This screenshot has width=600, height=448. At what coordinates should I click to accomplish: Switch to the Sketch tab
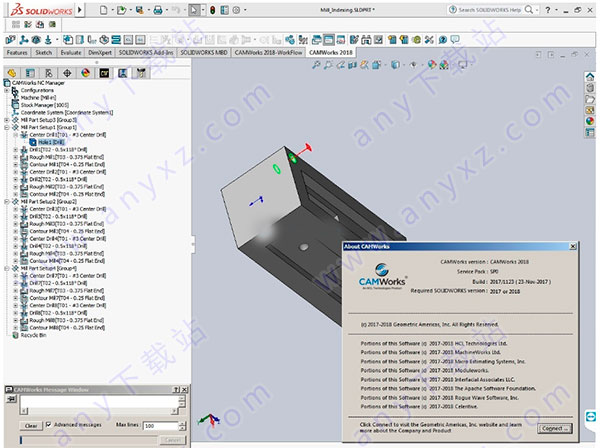pyautogui.click(x=44, y=53)
